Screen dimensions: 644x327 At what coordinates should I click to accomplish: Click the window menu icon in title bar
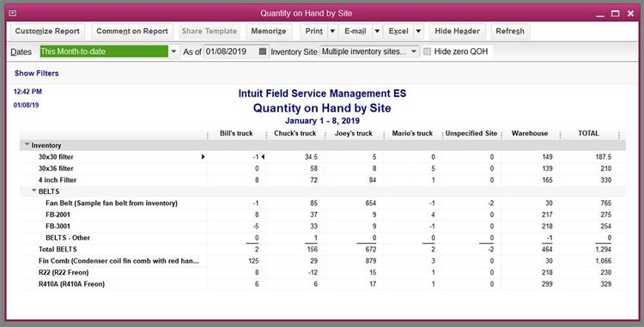[12, 13]
